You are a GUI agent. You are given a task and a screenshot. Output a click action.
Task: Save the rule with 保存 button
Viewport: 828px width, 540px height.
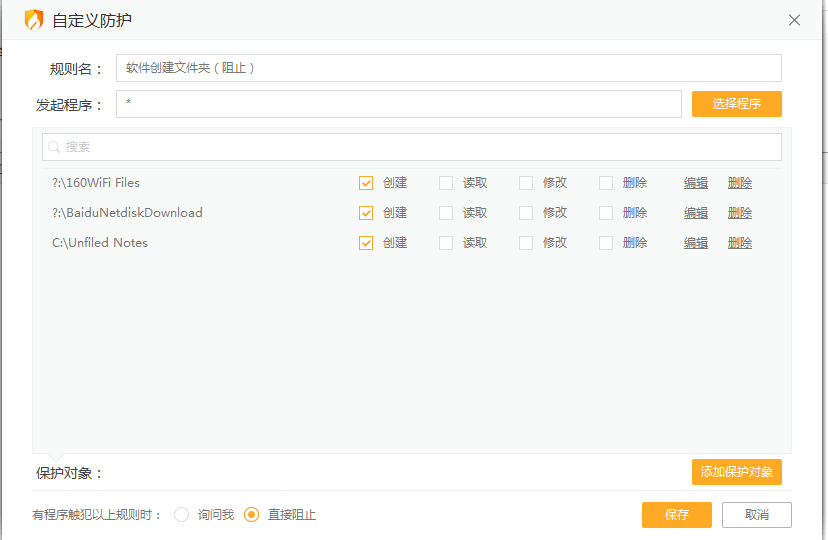[x=677, y=515]
